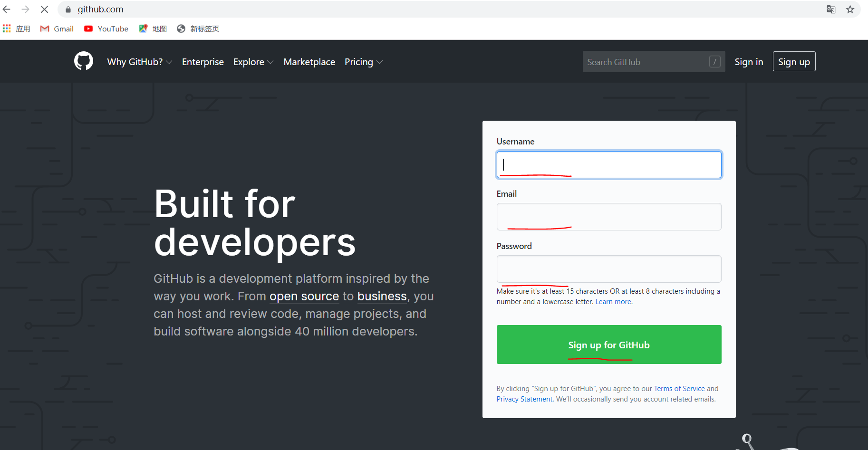Expand the Explore menu

coord(253,62)
